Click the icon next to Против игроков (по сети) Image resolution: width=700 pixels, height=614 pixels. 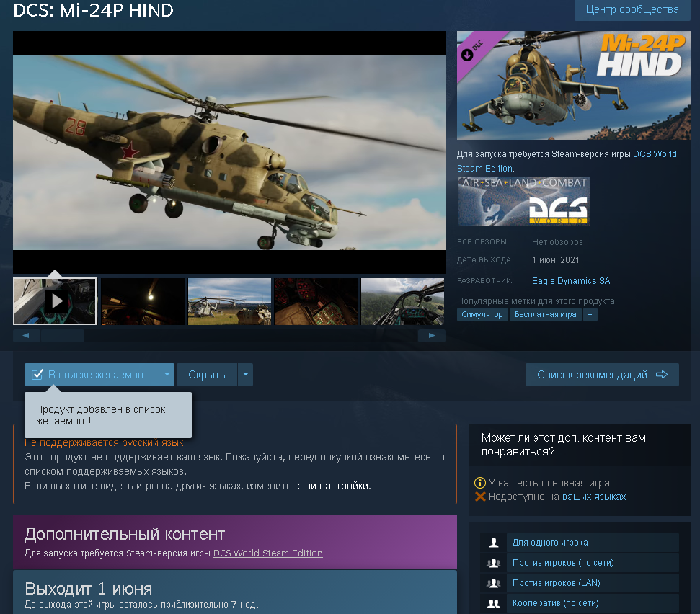click(x=494, y=563)
